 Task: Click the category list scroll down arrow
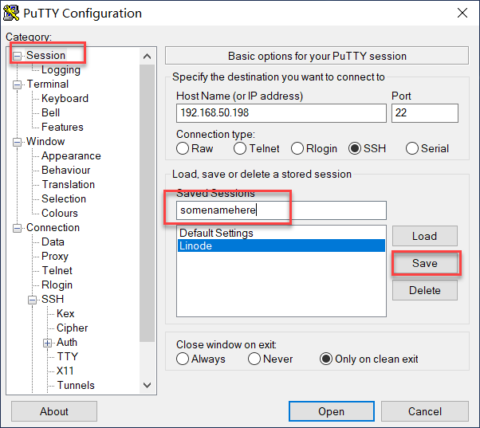tap(147, 385)
